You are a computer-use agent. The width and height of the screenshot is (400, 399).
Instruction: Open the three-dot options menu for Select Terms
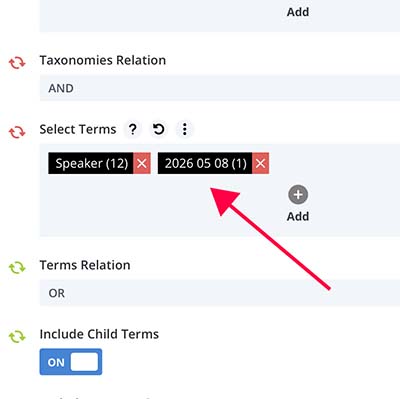click(x=184, y=129)
